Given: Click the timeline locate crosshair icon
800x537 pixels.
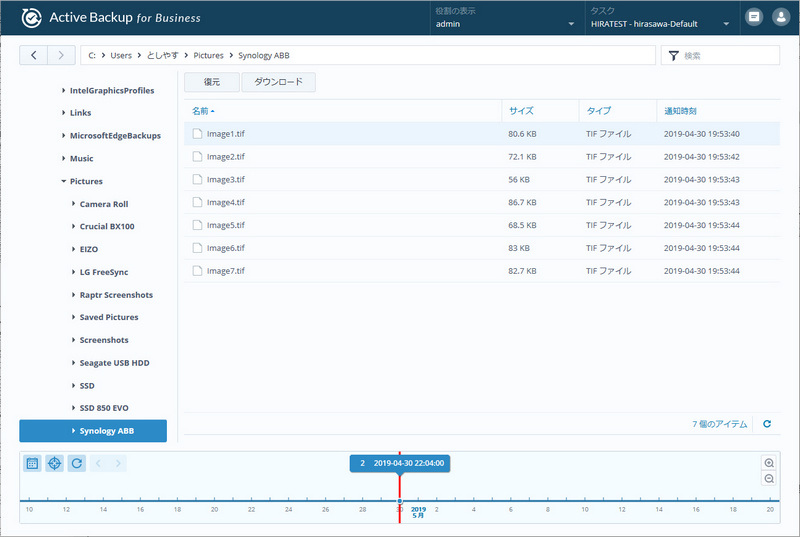Looking at the screenshot, I should pos(55,464).
